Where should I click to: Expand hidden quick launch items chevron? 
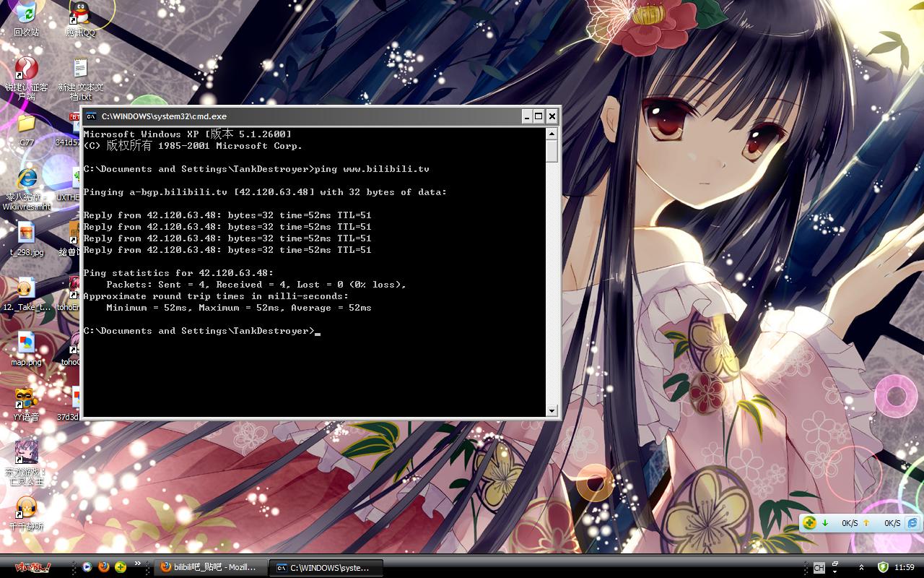click(x=137, y=562)
